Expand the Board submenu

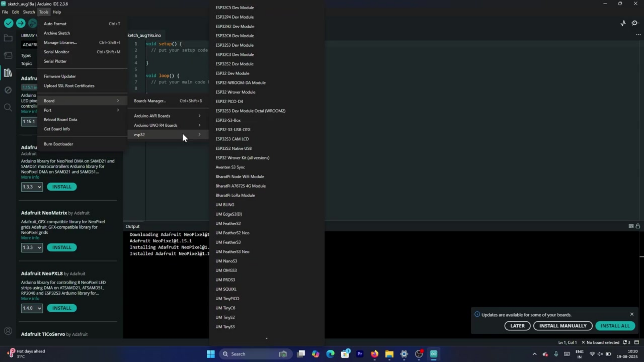tap(82, 101)
